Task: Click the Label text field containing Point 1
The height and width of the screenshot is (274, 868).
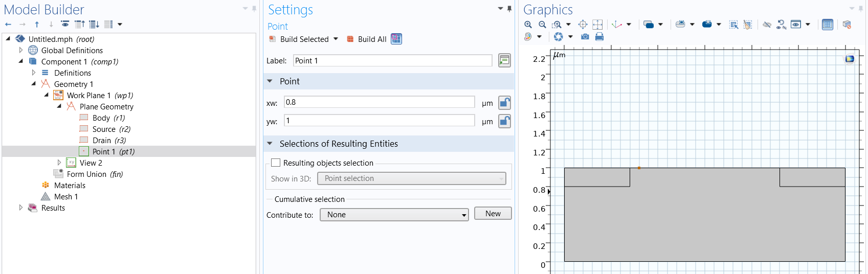Action: (x=392, y=61)
